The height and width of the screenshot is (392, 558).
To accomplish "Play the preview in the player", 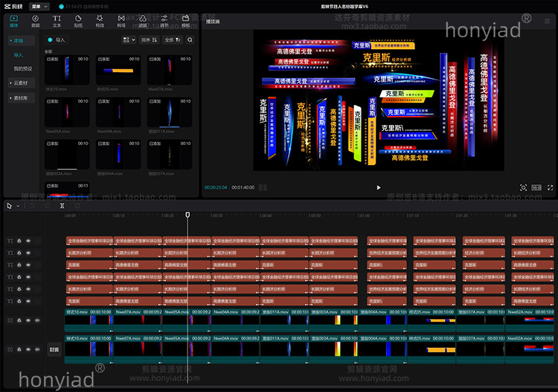I will (379, 187).
